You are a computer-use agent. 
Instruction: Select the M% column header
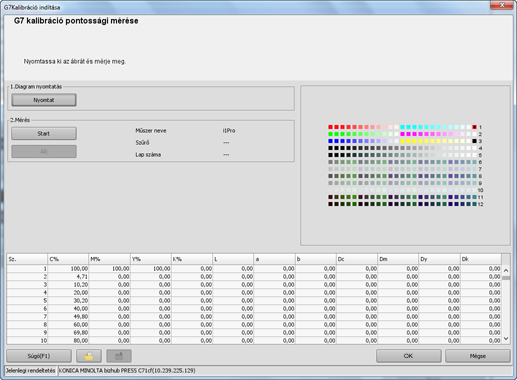[x=109, y=259]
